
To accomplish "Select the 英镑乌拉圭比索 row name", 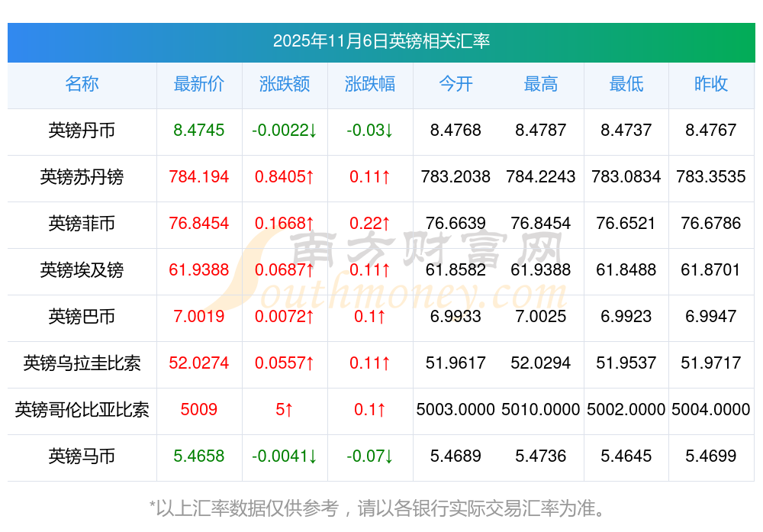I will point(82,363).
